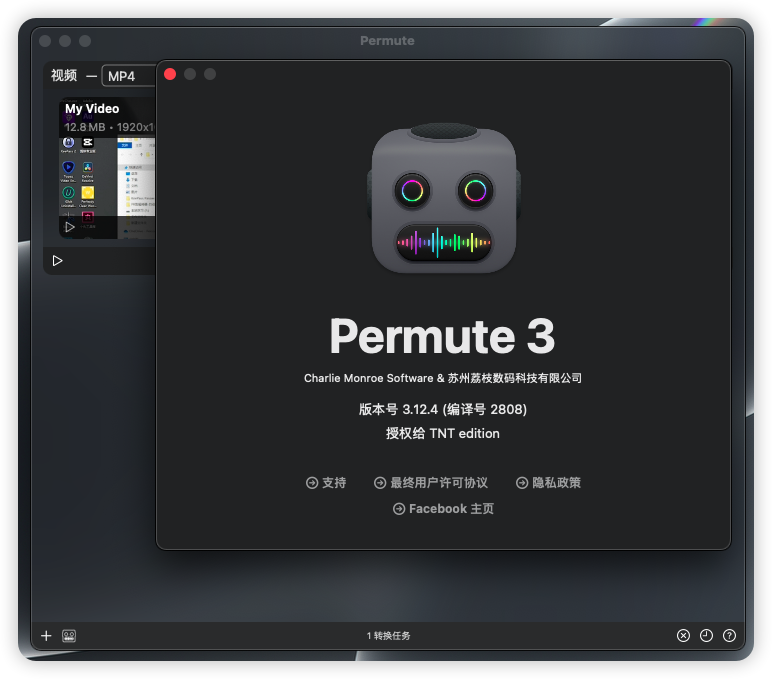772x679 pixels.
Task: Close the About Permute 3 window
Action: [170, 74]
